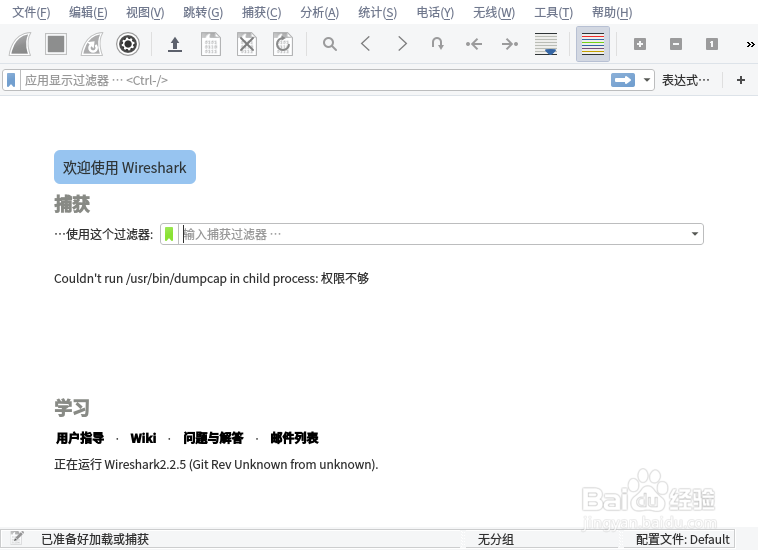Open the 表达式 expression dialog
The height and width of the screenshot is (550, 758).
point(685,80)
